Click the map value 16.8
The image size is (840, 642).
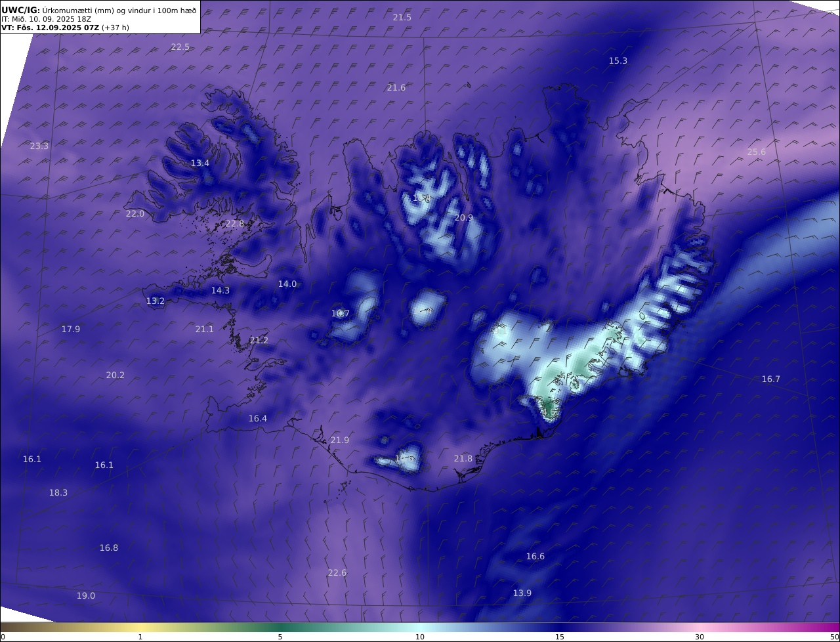coord(109,547)
